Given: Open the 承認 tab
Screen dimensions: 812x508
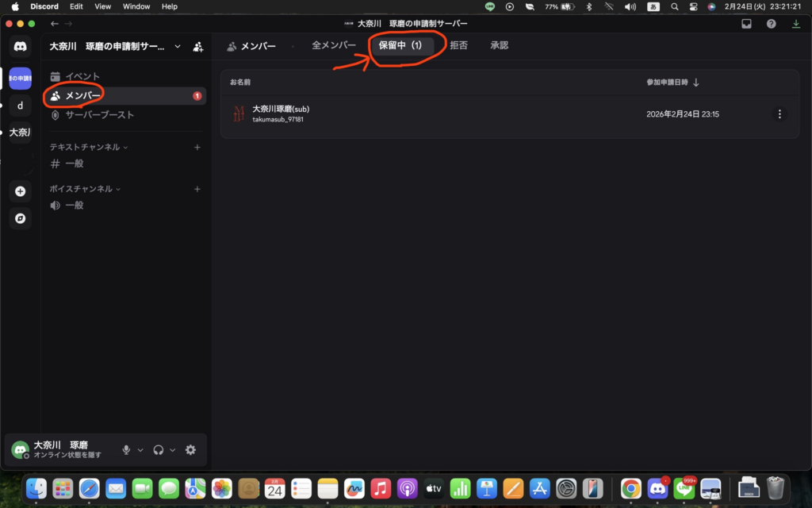Looking at the screenshot, I should tap(499, 45).
